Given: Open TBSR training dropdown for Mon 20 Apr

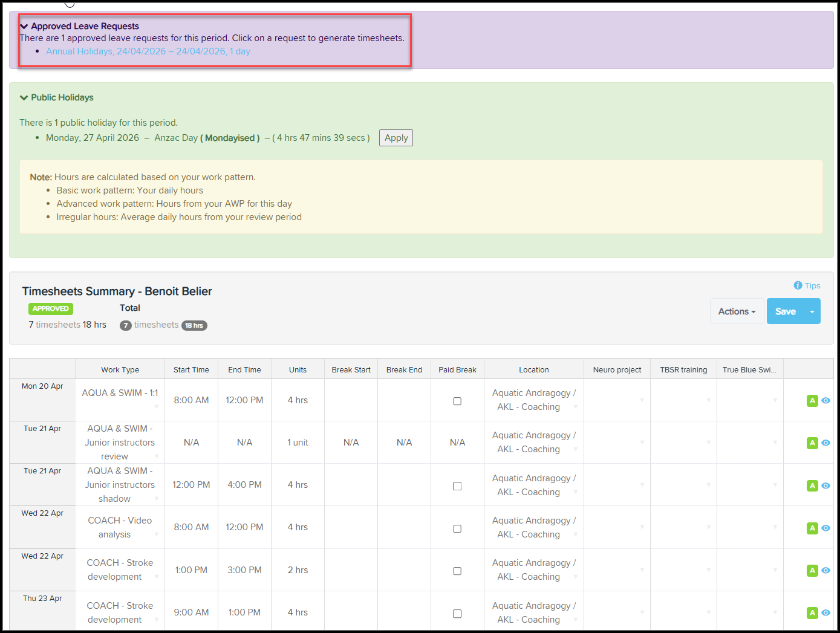Looking at the screenshot, I should point(708,400).
